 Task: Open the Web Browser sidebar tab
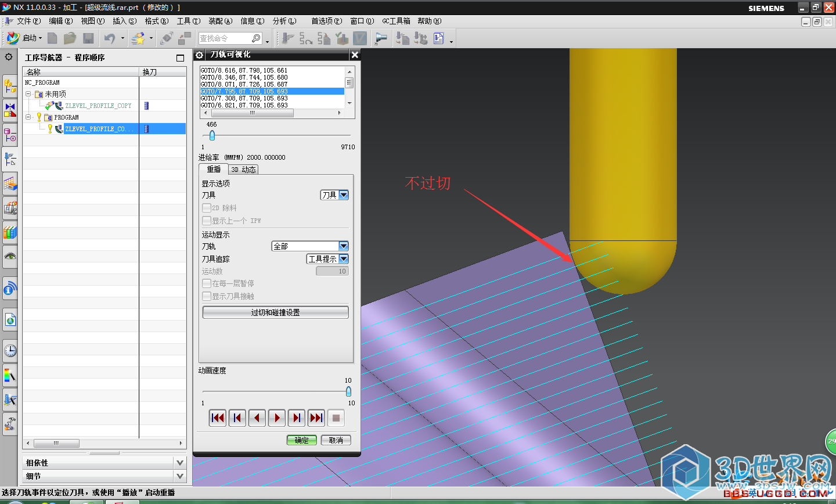[x=10, y=320]
